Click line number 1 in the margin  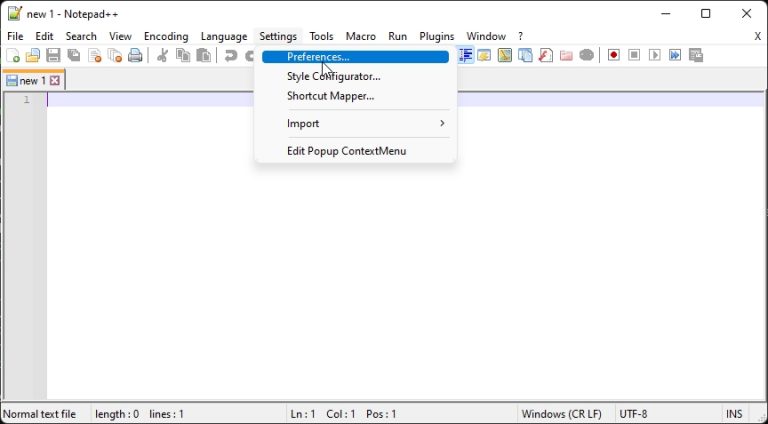26,100
